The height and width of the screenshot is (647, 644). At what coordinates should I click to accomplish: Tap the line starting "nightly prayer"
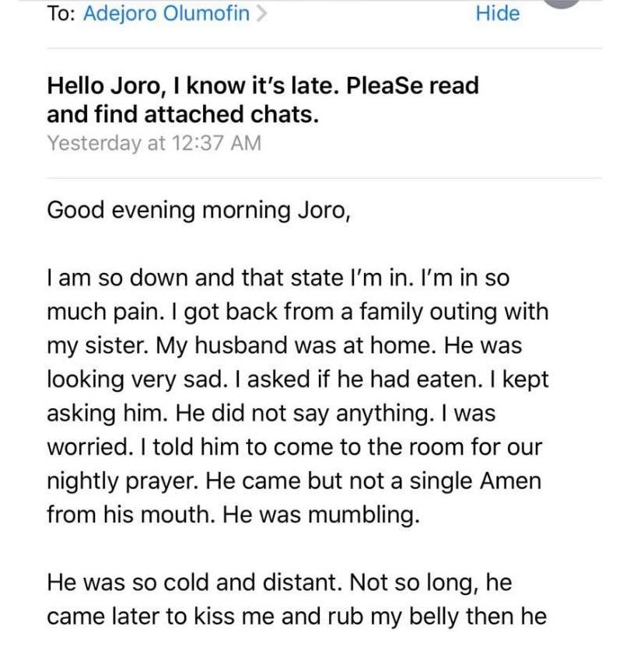[294, 481]
